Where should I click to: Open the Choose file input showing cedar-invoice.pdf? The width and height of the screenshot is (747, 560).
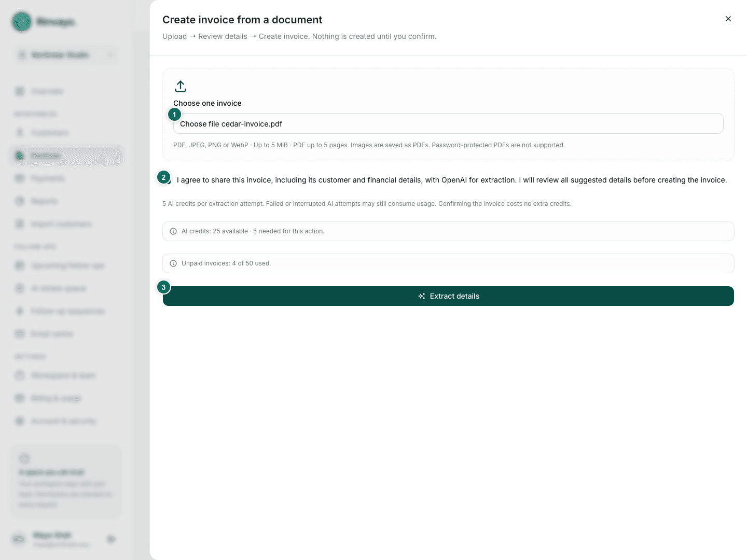click(x=448, y=123)
